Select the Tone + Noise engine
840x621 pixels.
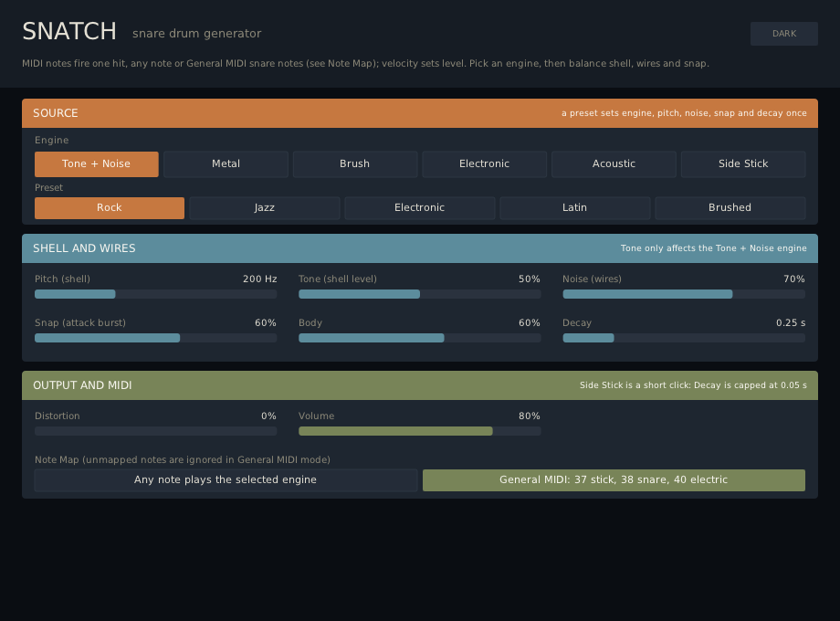click(97, 164)
